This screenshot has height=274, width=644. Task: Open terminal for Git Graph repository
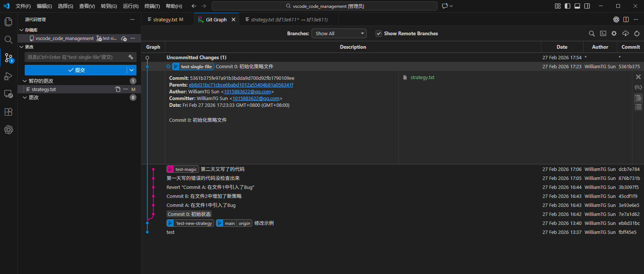pos(603,33)
